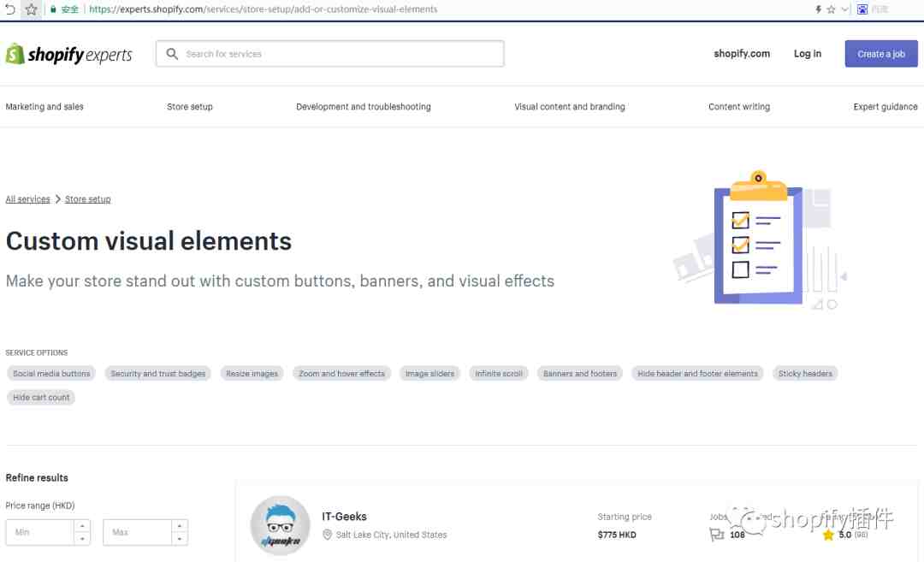Click the Max price input field
The height and width of the screenshot is (562, 924).
coord(137,532)
